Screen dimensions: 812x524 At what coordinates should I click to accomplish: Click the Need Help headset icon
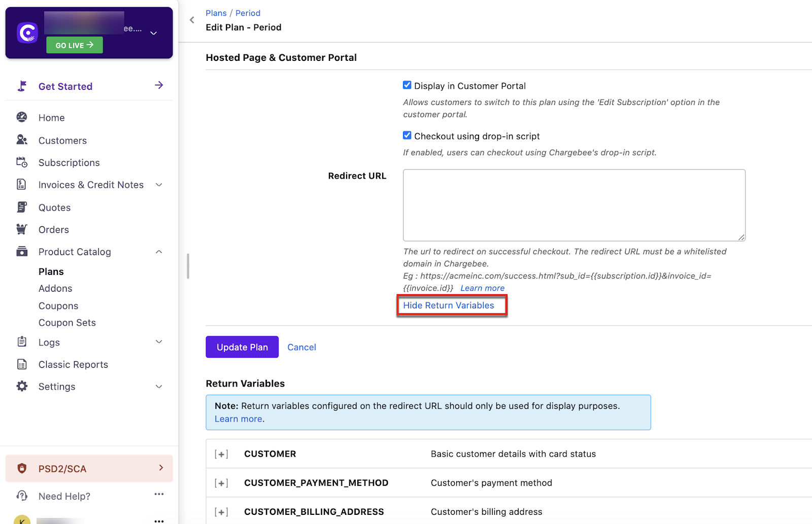(22, 496)
